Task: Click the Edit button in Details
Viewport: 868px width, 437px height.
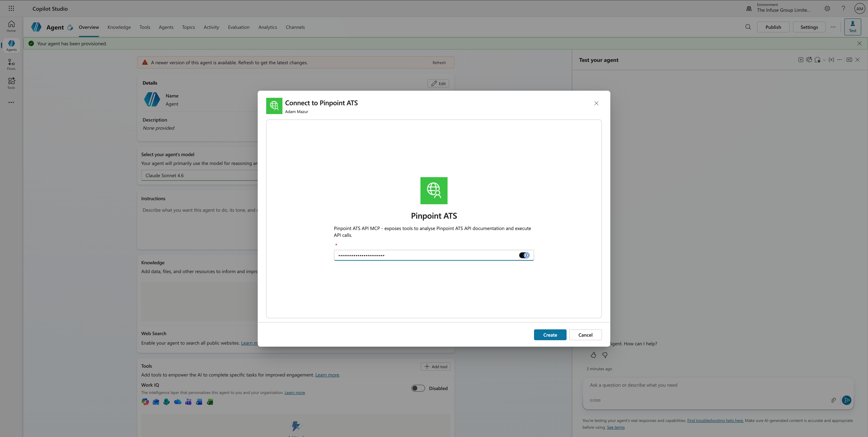Action: 438,83
